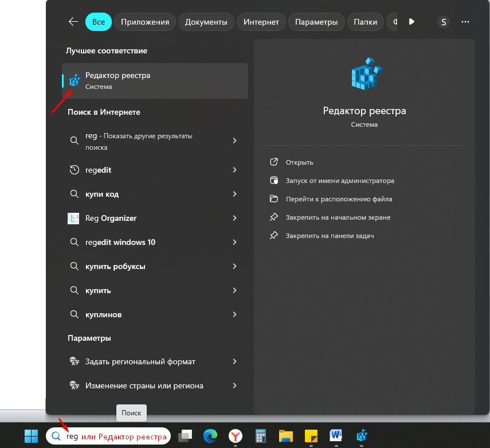Click large Редактор реестра icon in preview
This screenshot has width=490, height=448.
[x=366, y=73]
